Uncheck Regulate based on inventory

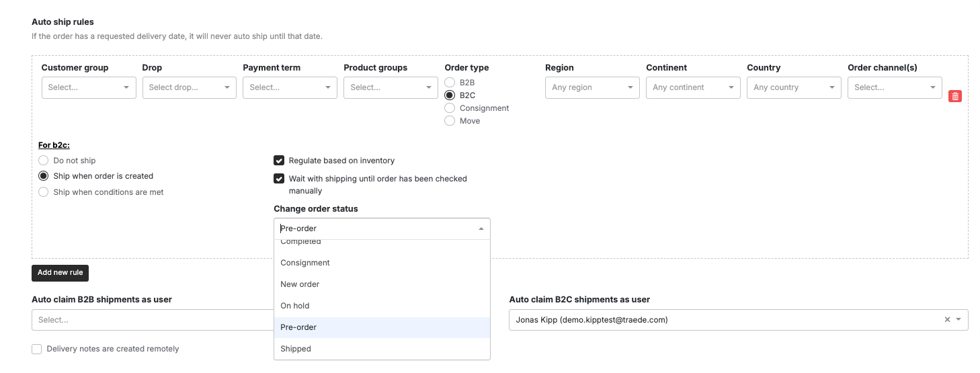(x=279, y=161)
